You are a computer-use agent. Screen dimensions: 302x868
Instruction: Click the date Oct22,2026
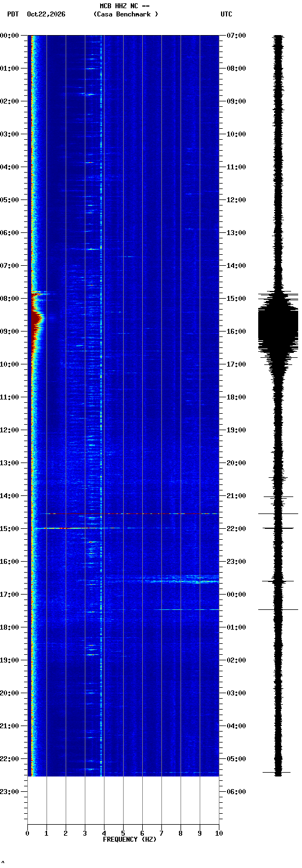point(46,14)
